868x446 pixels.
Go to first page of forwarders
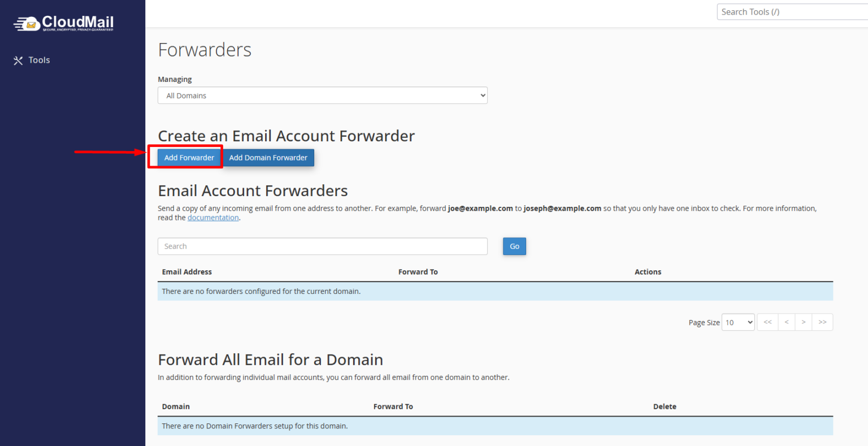pos(767,322)
